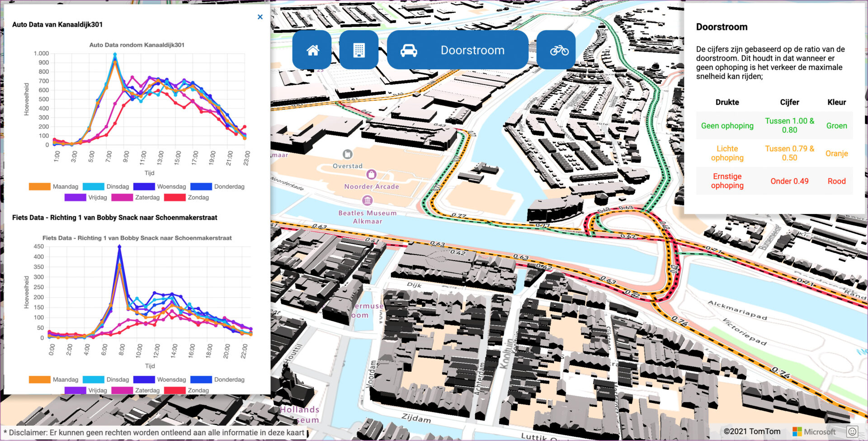Open the ©2021 TomTom attribution link
This screenshot has height=441, width=868.
pyautogui.click(x=752, y=432)
